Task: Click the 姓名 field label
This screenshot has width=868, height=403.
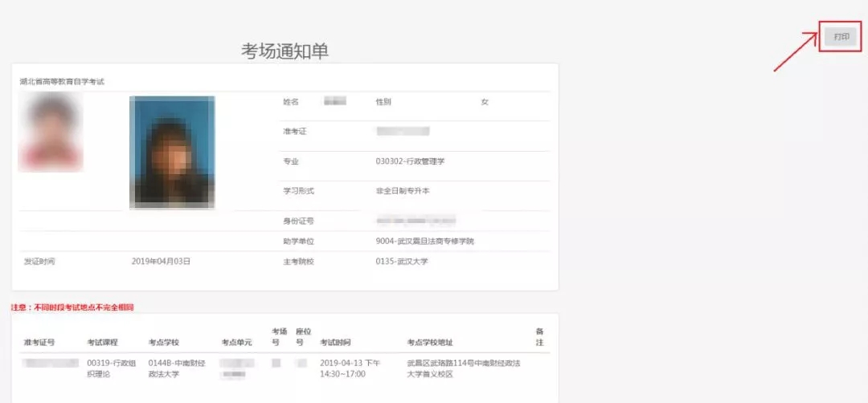Action: 291,102
